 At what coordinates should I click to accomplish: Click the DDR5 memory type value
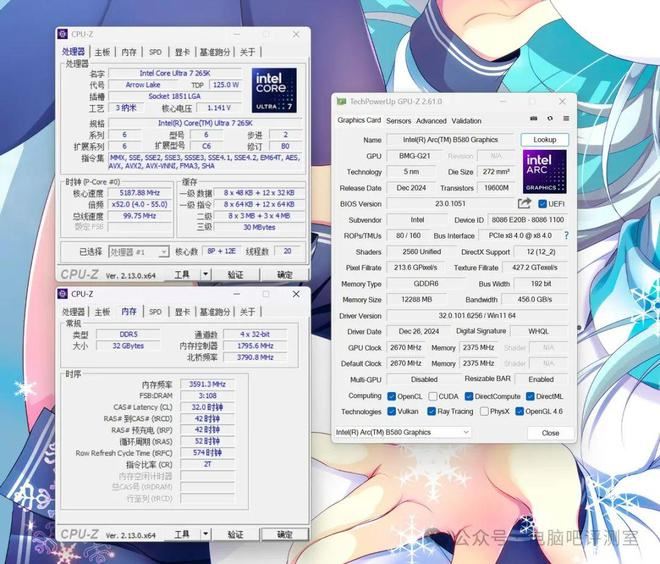click(x=128, y=334)
